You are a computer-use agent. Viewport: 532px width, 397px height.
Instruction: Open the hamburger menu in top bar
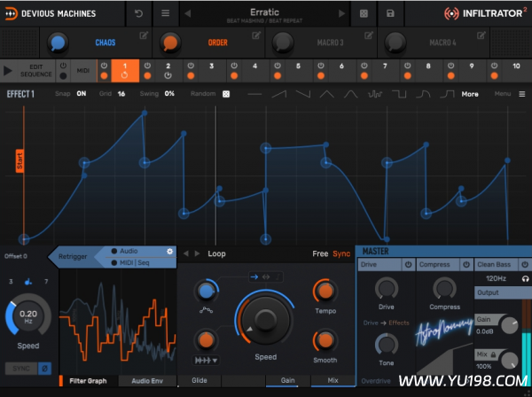pyautogui.click(x=166, y=13)
